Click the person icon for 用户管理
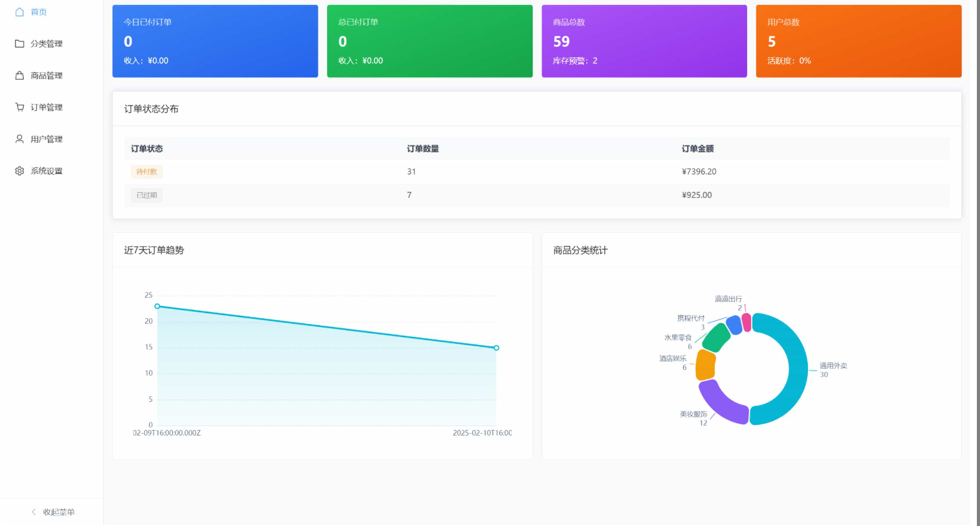 (x=19, y=139)
